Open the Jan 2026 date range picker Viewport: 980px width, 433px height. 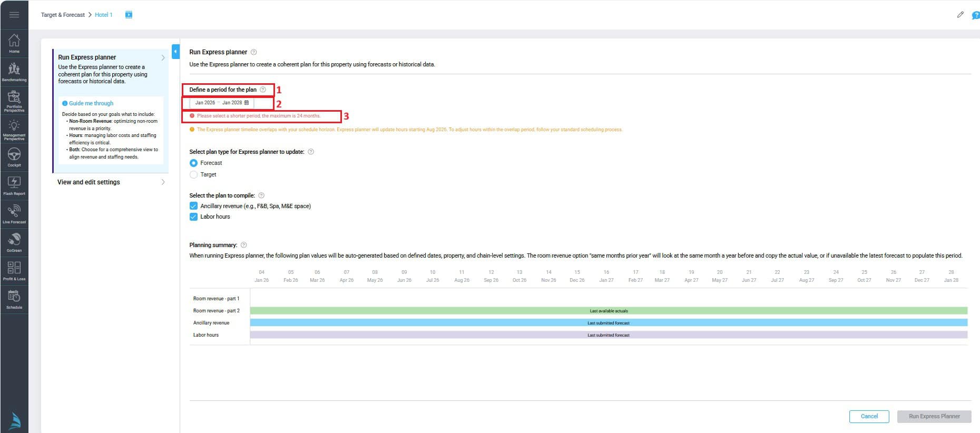(222, 103)
